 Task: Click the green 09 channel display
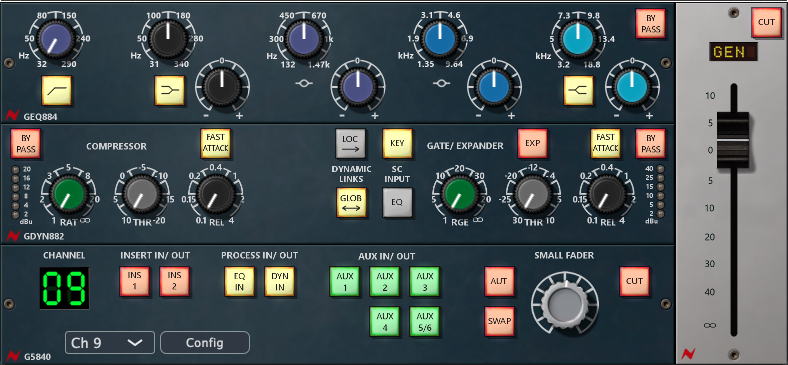click(64, 289)
